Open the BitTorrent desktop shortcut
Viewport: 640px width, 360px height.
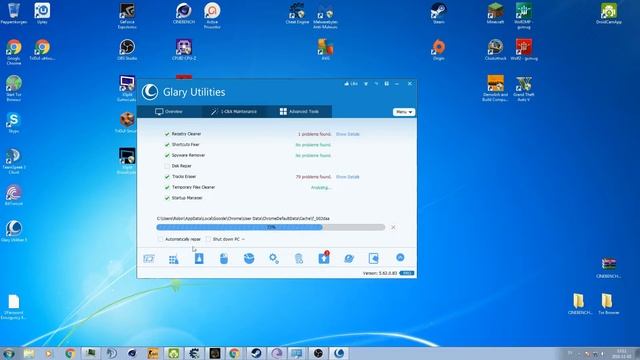13,195
